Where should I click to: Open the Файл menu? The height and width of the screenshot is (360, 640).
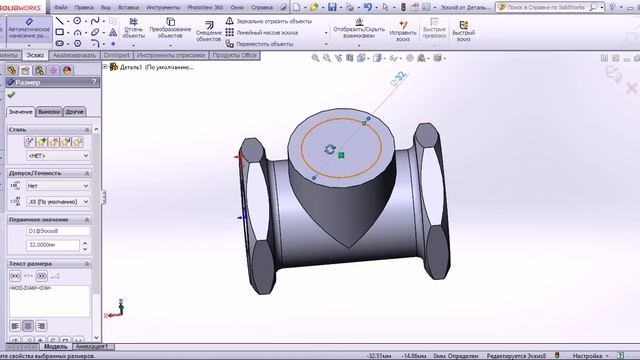61,7
